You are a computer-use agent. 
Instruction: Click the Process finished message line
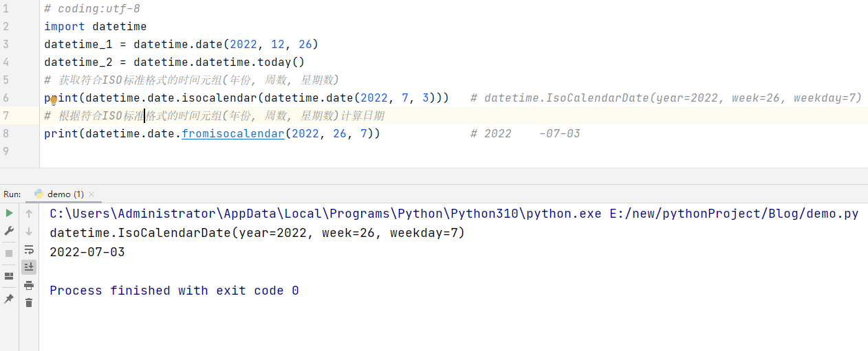(x=174, y=291)
